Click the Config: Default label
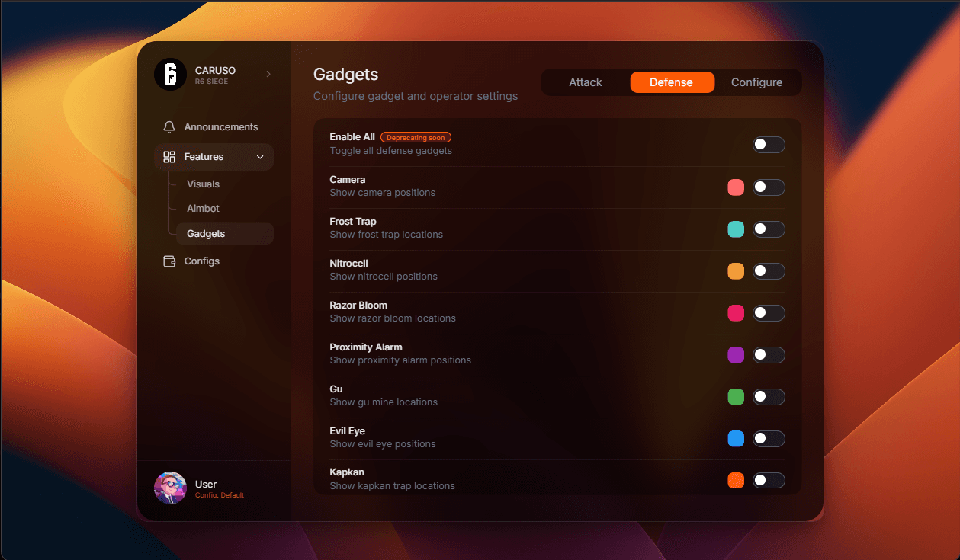 point(220,495)
